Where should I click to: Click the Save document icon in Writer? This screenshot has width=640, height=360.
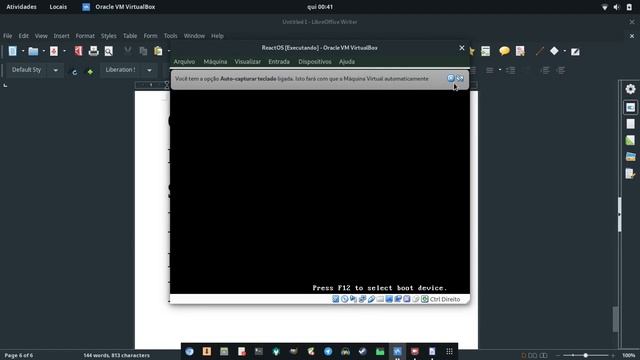click(x=54, y=51)
